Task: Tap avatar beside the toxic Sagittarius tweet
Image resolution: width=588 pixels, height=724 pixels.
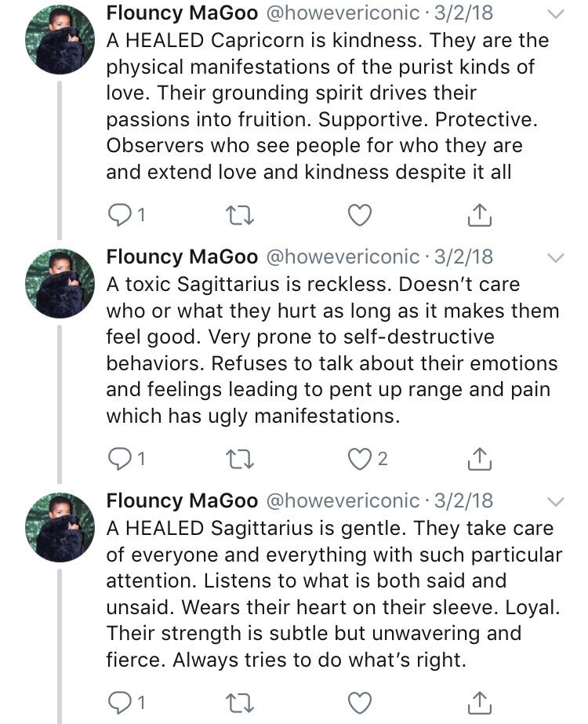Action: pos(61,286)
